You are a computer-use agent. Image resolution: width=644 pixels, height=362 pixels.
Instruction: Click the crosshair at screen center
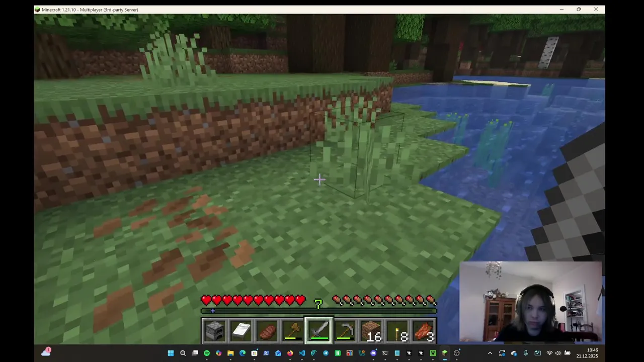(319, 179)
